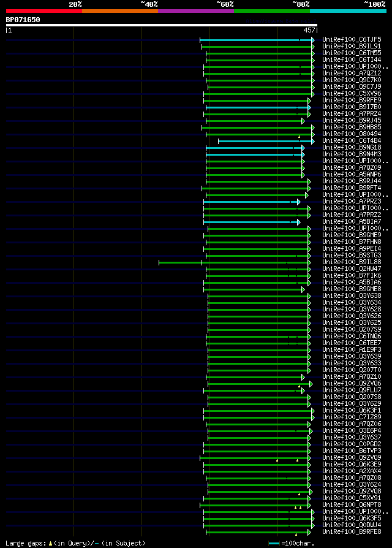This screenshot has height=548, width=392.
Task: Open hit UniRef100_Q9FLU7
Action: click(352, 390)
